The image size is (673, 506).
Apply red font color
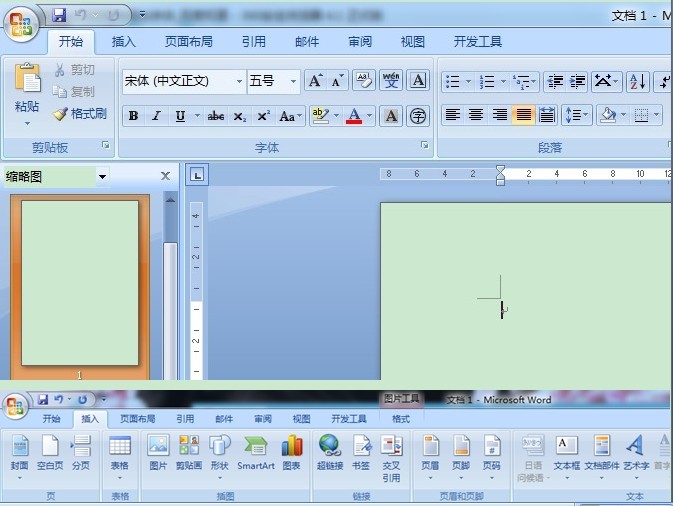pos(354,116)
